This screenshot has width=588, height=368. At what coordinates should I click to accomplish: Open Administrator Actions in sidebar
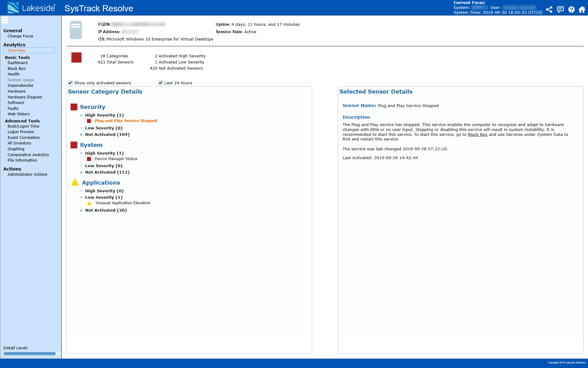point(27,174)
